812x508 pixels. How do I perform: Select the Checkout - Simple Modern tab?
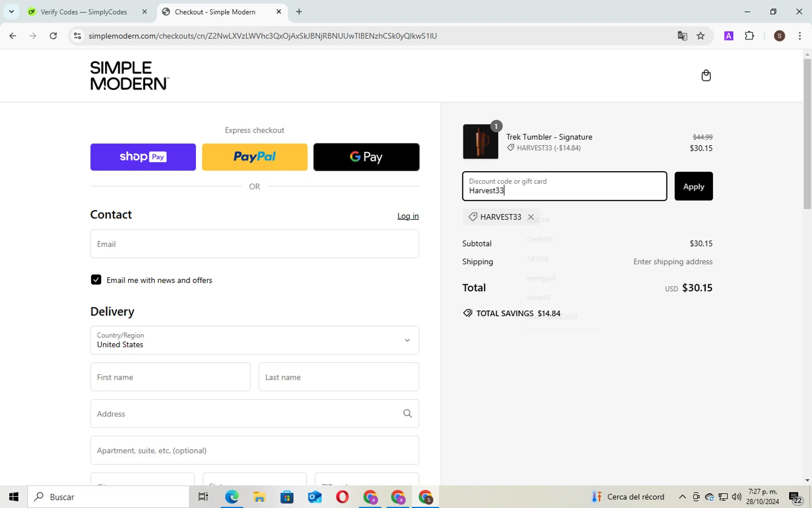pyautogui.click(x=215, y=12)
